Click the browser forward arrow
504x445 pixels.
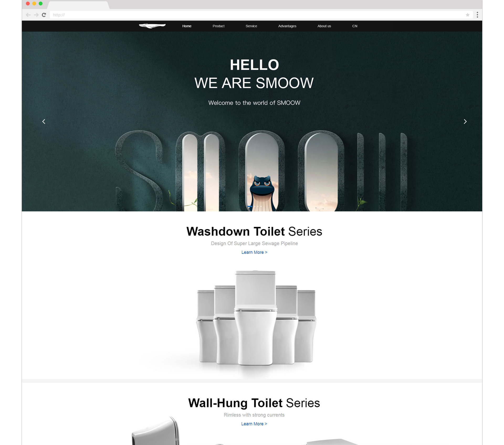pyautogui.click(x=36, y=15)
